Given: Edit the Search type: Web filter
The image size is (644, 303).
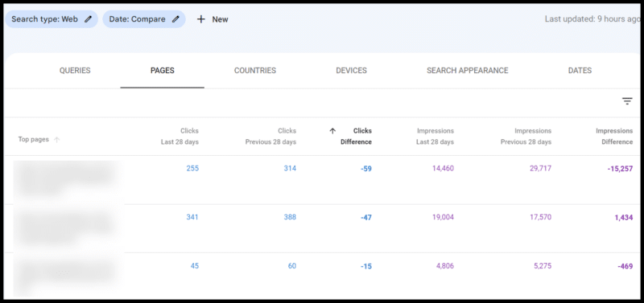Looking at the screenshot, I should click(x=52, y=19).
